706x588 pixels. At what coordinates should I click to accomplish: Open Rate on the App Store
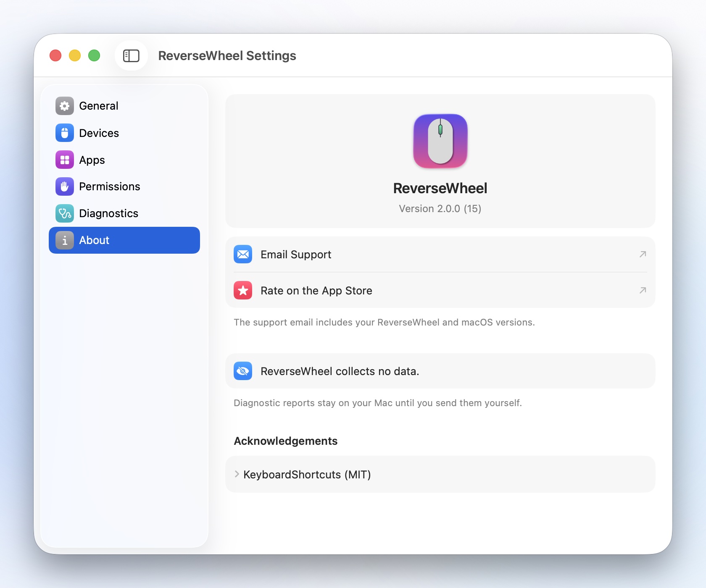pos(440,290)
